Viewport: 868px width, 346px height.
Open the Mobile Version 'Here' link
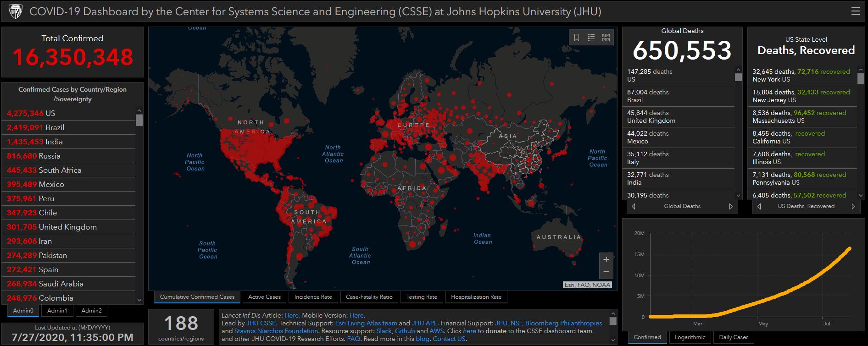356,315
